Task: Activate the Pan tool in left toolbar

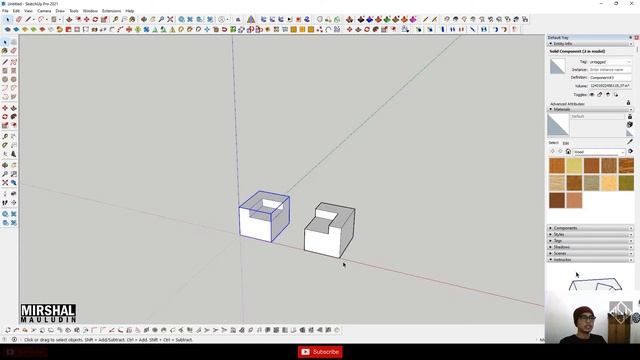Action: [13, 165]
